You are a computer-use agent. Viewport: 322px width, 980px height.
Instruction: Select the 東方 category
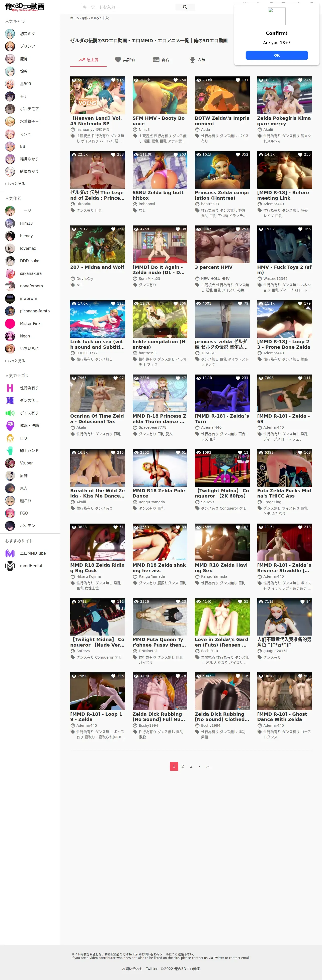pyautogui.click(x=31, y=488)
